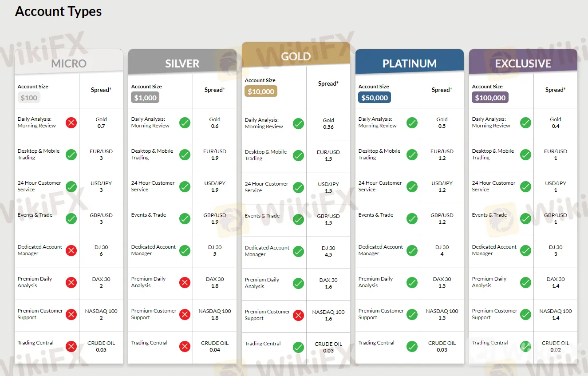
Task: Click Platinum Dedicated Account Manager green check
Action: pos(412,250)
